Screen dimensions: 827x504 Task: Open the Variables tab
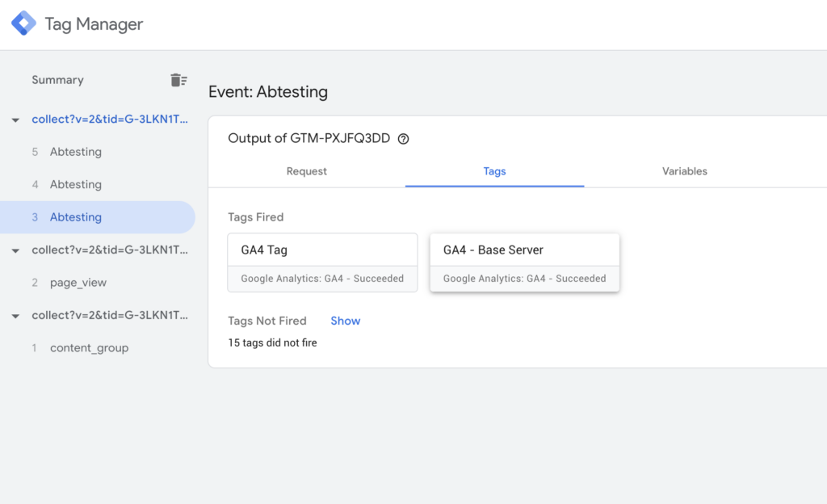coord(685,171)
